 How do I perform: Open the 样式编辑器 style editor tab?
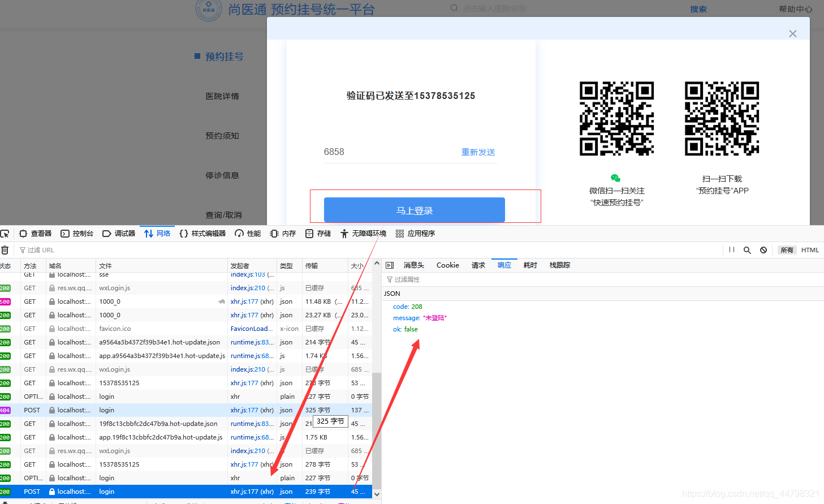pyautogui.click(x=202, y=234)
